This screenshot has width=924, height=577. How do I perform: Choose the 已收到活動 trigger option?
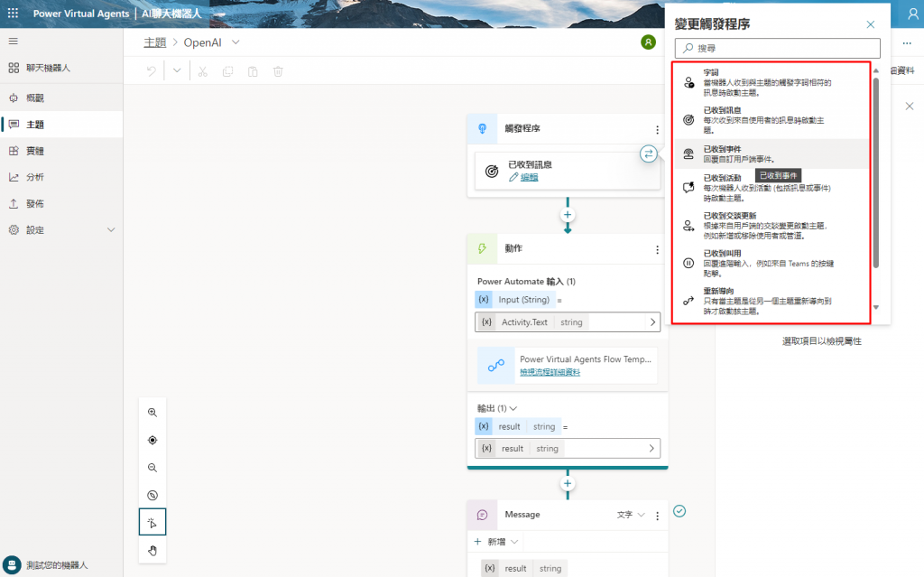(771, 188)
